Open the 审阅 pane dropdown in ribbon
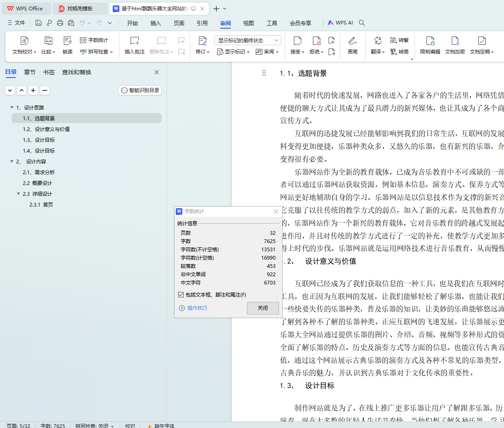This screenshot has height=428, width=504. [267, 52]
